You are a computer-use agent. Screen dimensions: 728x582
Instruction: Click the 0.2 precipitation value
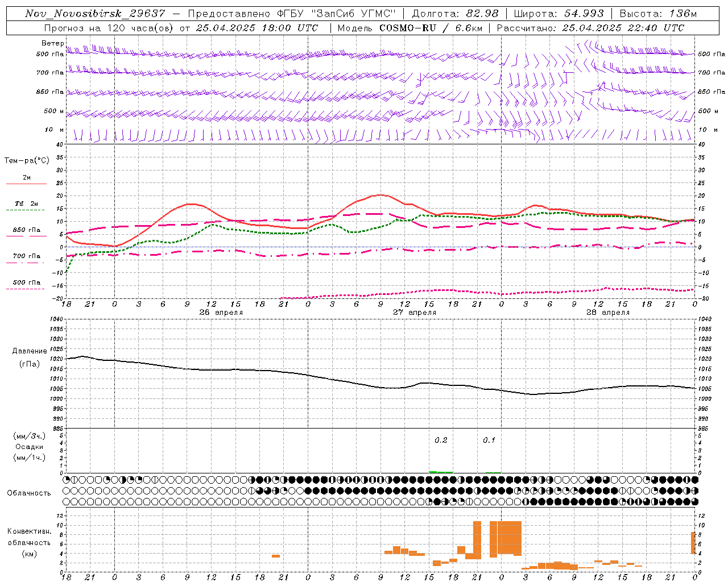(x=441, y=440)
